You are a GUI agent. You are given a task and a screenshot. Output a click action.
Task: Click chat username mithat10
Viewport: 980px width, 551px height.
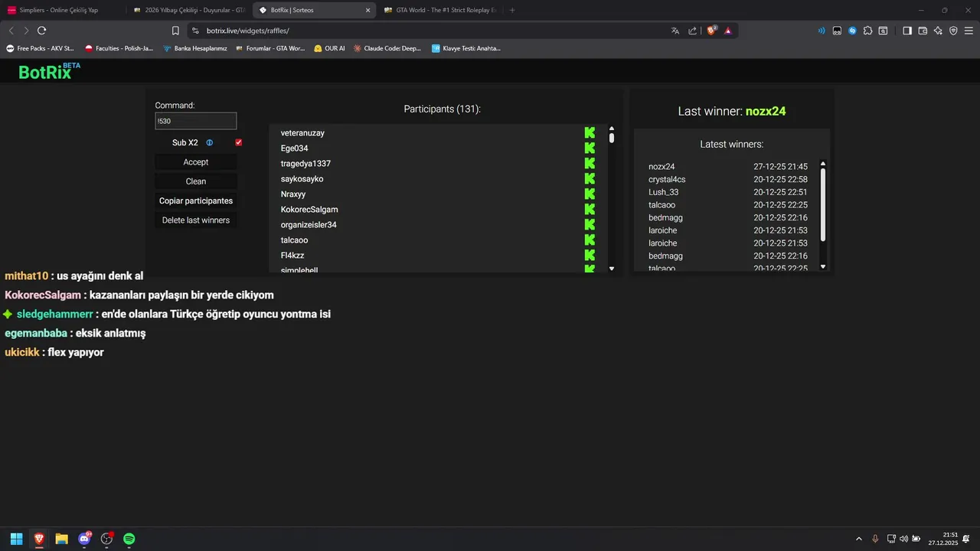27,275
